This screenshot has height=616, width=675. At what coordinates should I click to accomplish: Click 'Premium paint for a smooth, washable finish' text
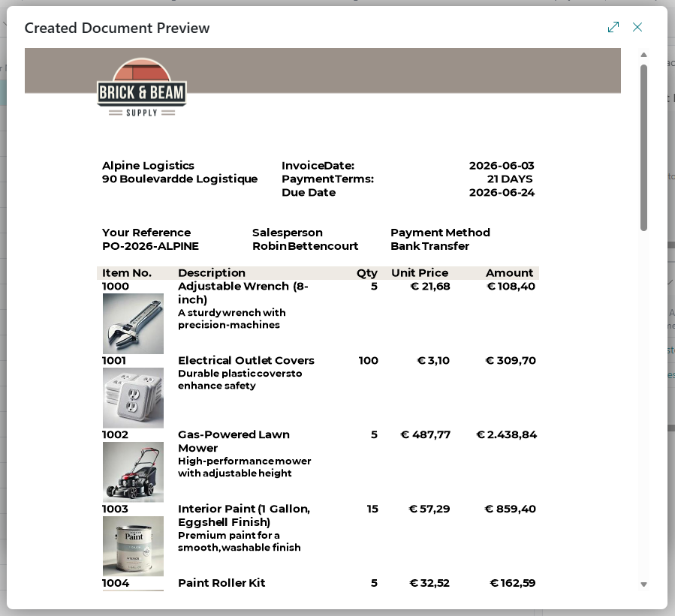coord(239,541)
